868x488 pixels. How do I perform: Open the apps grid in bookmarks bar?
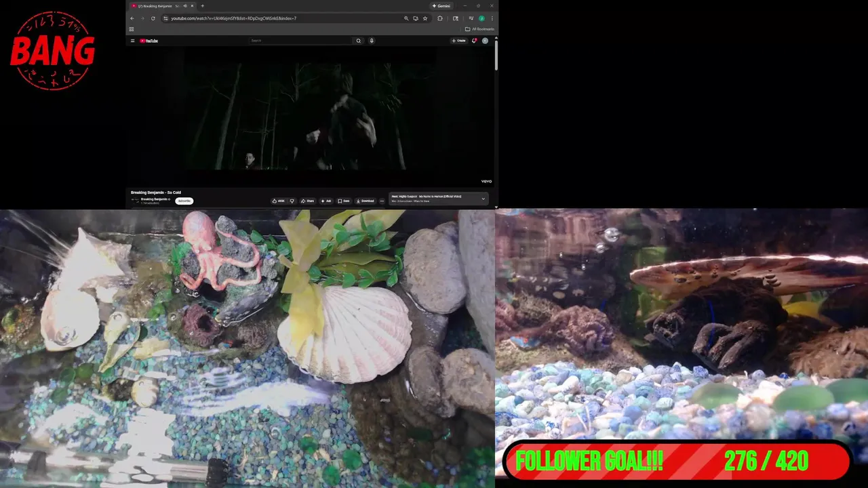tap(132, 29)
